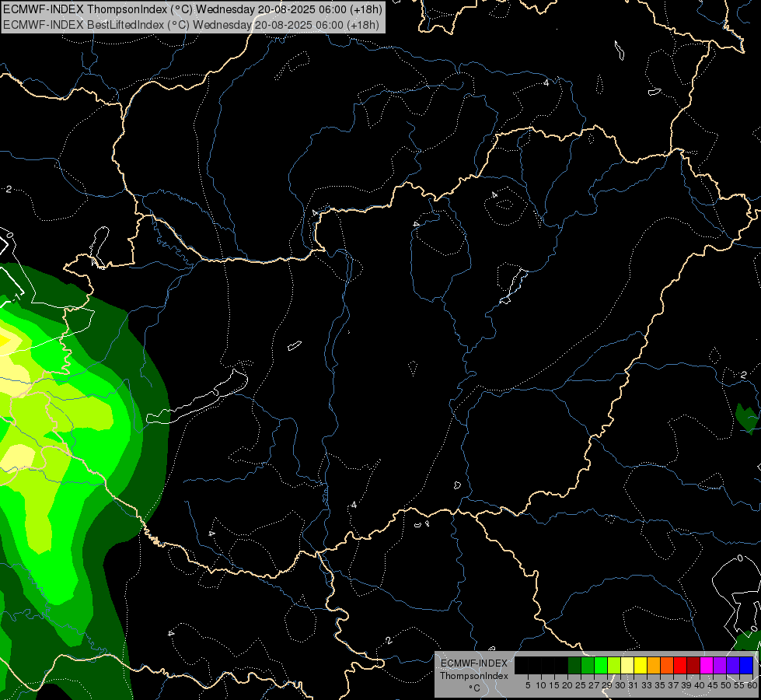Click the legend scale value 27
This screenshot has height=700, width=761.
(x=594, y=685)
